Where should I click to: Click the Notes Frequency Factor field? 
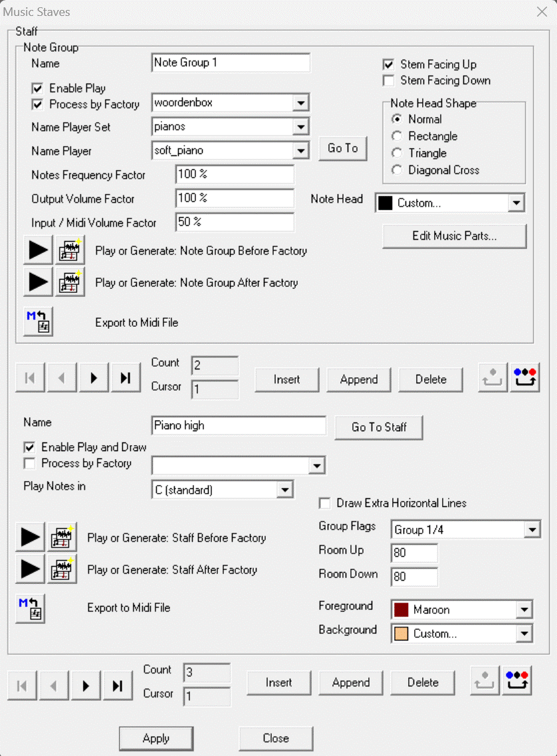235,175
